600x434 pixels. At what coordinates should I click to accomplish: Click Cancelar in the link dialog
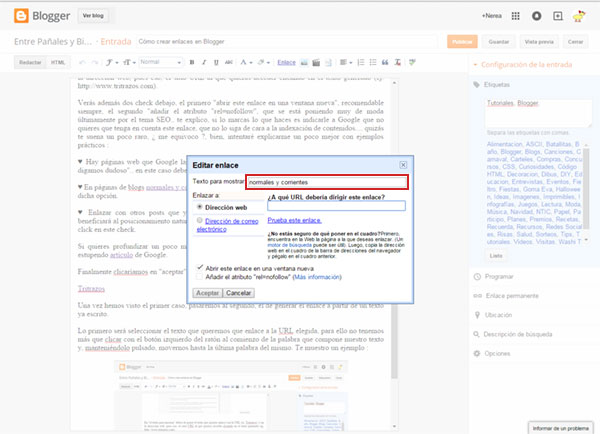pyautogui.click(x=238, y=293)
